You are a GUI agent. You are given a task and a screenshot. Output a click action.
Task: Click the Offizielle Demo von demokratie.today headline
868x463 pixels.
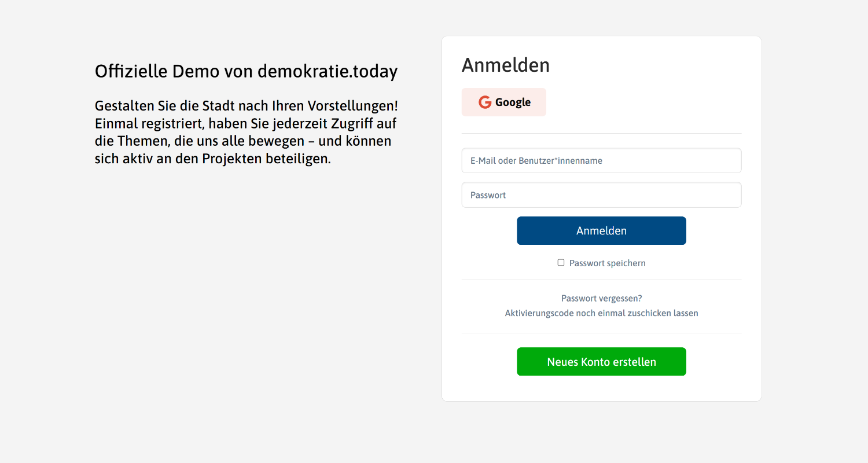[x=246, y=71]
